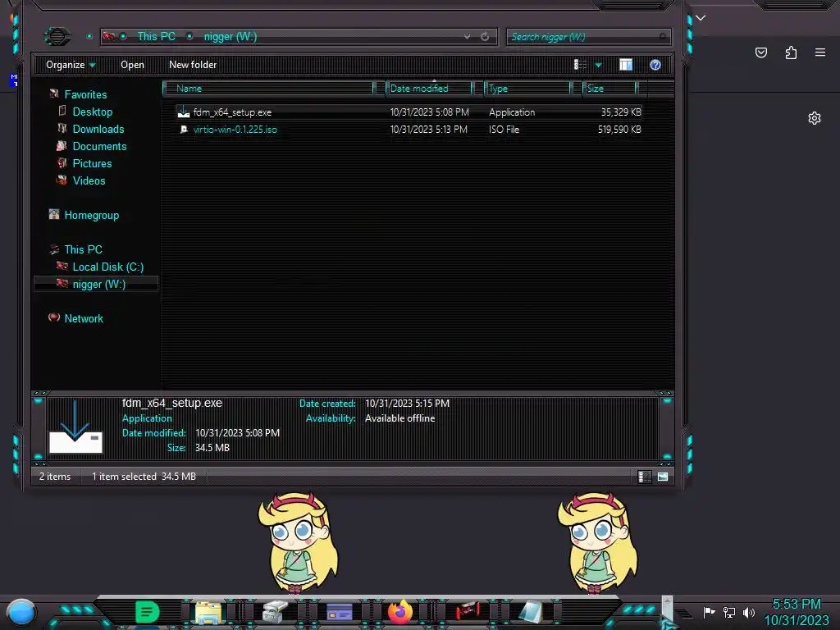Click the virtio-win ISO file icon
The width and height of the screenshot is (840, 630).
pyautogui.click(x=184, y=129)
